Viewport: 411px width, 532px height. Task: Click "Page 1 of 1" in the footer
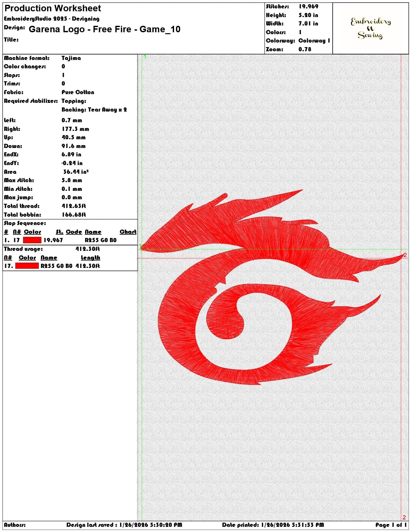pyautogui.click(x=391, y=525)
